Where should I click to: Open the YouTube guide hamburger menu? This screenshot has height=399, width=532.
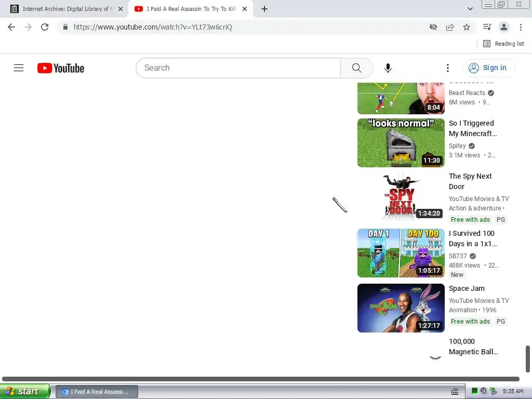[19, 68]
